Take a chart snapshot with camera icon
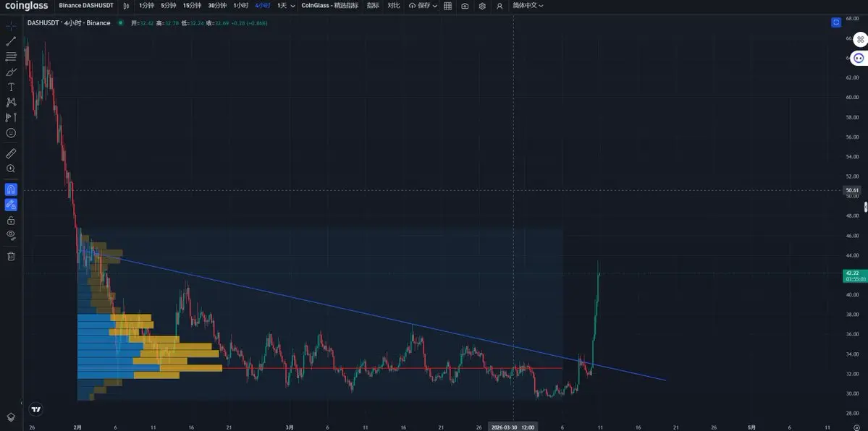Image resolution: width=868 pixels, height=431 pixels. 465,6
